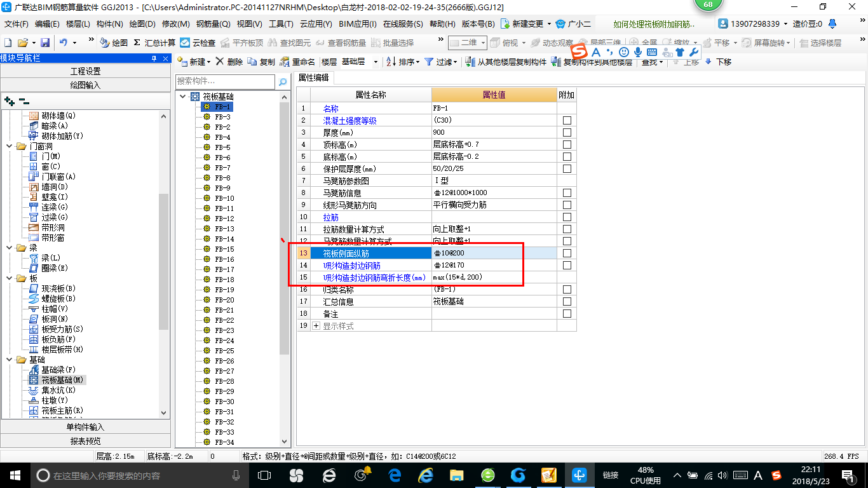Open the 构件(N) menu
868x488 pixels.
[x=109, y=24]
